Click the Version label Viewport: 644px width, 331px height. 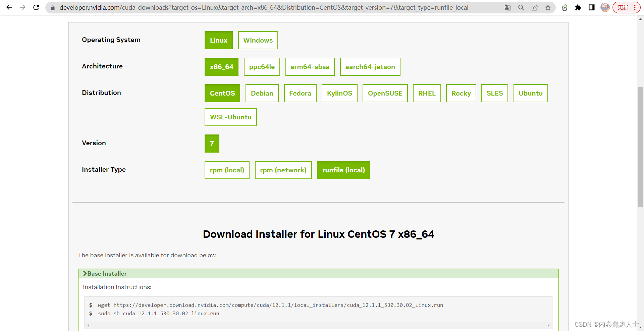click(94, 143)
